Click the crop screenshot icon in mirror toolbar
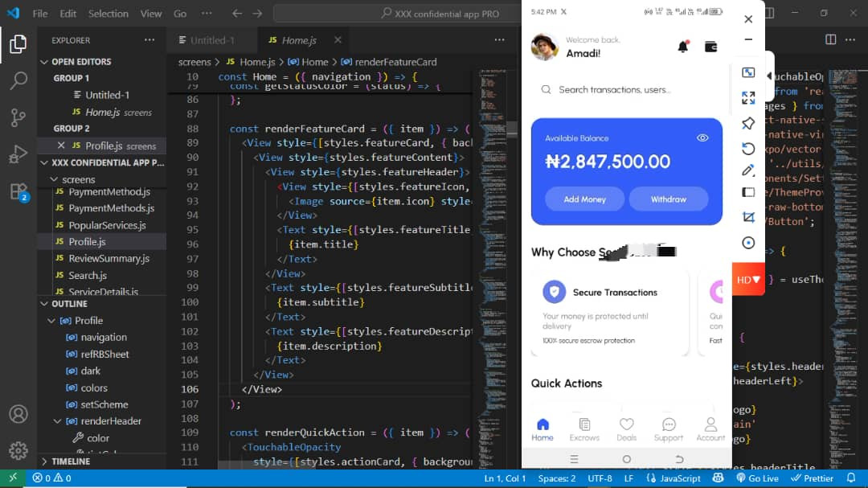 click(748, 217)
